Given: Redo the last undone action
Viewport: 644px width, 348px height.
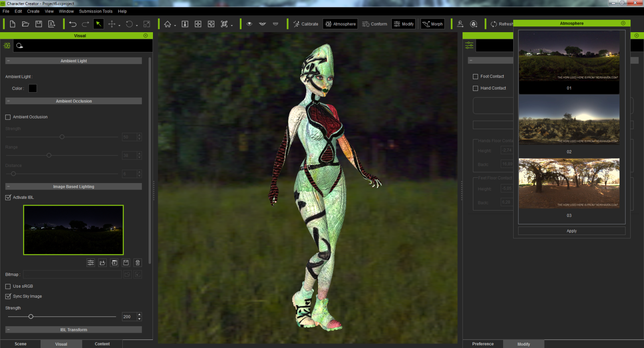Looking at the screenshot, I should (x=85, y=24).
